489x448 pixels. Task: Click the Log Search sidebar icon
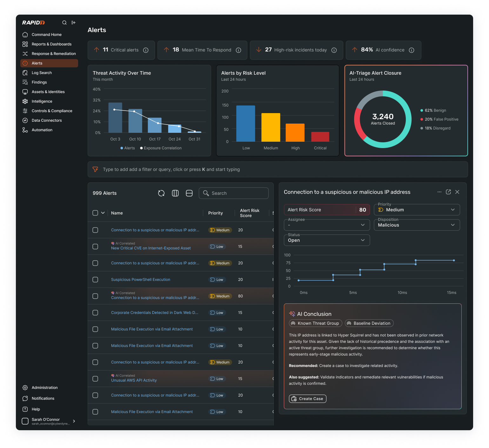[x=25, y=73]
